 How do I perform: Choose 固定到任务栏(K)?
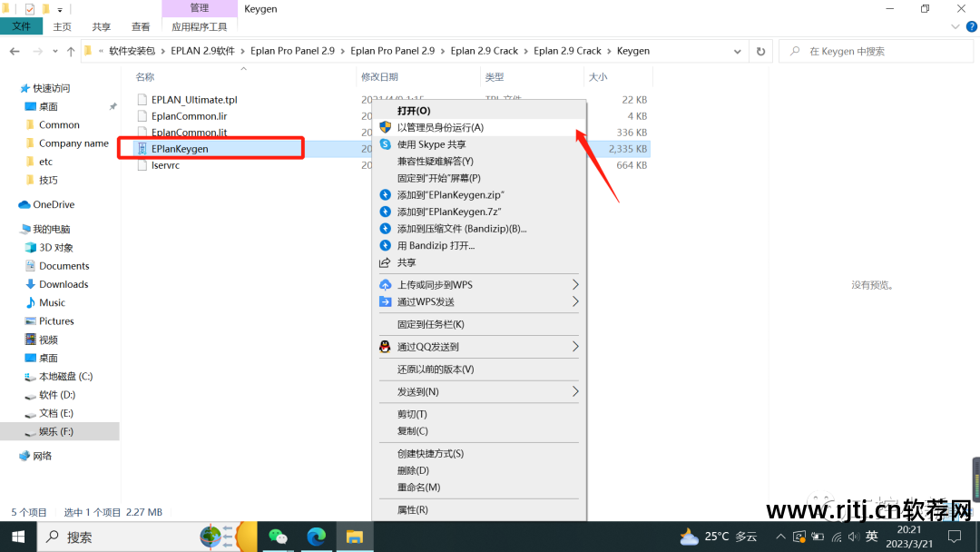pos(479,324)
